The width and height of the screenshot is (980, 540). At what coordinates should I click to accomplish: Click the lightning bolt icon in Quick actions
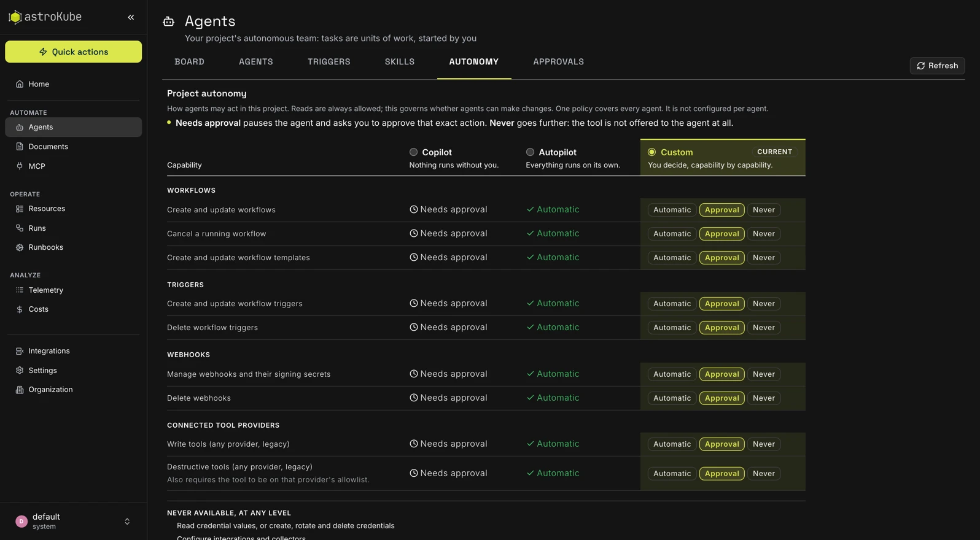point(43,52)
